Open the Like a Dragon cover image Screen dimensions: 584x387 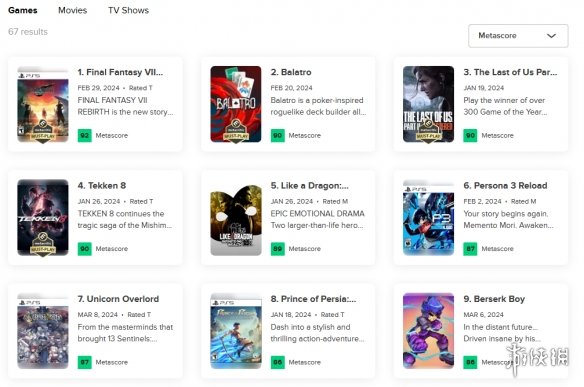236,218
